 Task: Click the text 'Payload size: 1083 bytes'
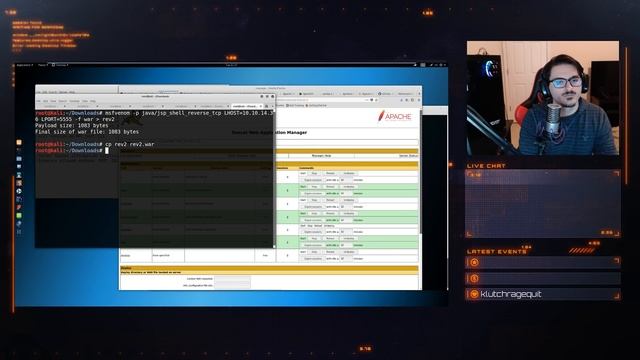tap(71, 126)
